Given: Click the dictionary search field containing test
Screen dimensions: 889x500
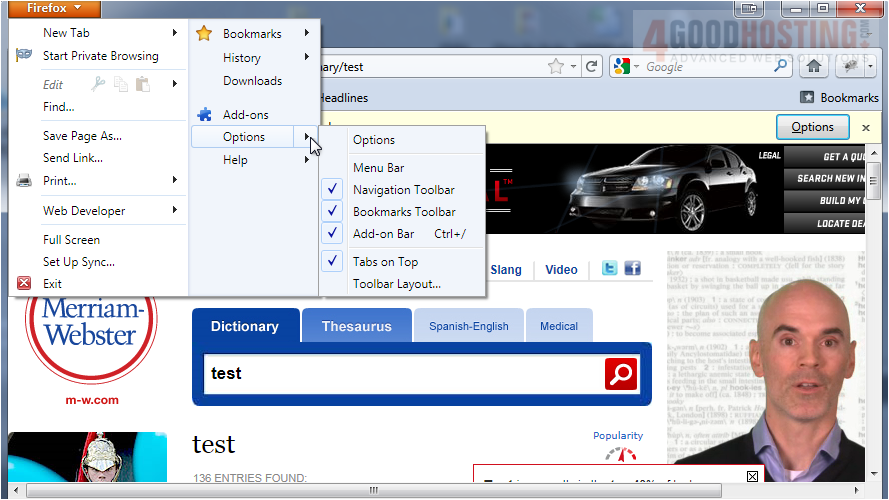Looking at the screenshot, I should coord(400,374).
